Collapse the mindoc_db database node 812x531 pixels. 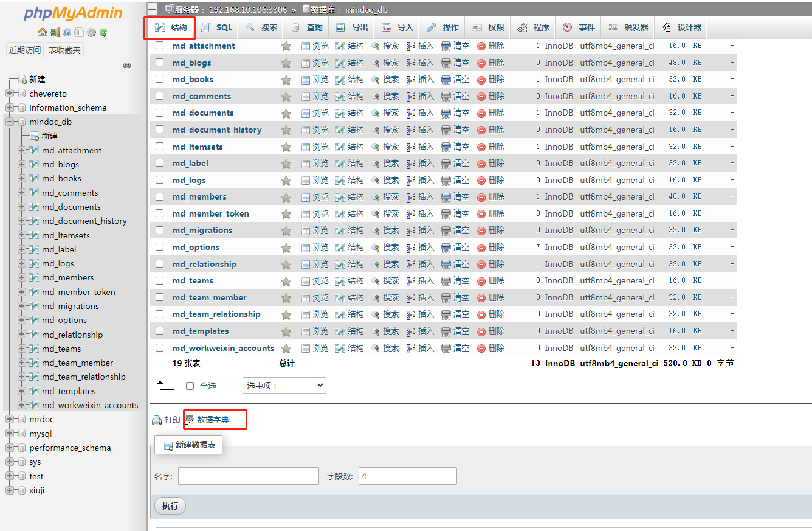pos(10,122)
